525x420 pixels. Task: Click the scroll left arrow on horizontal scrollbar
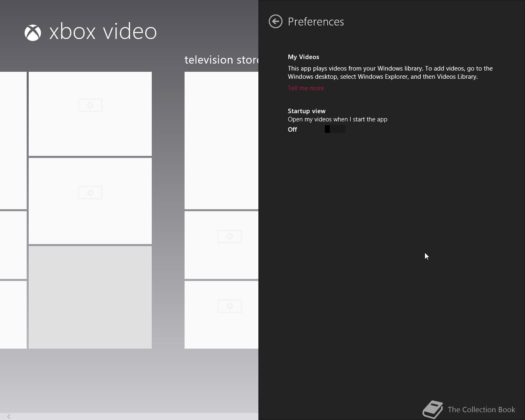coord(9,416)
